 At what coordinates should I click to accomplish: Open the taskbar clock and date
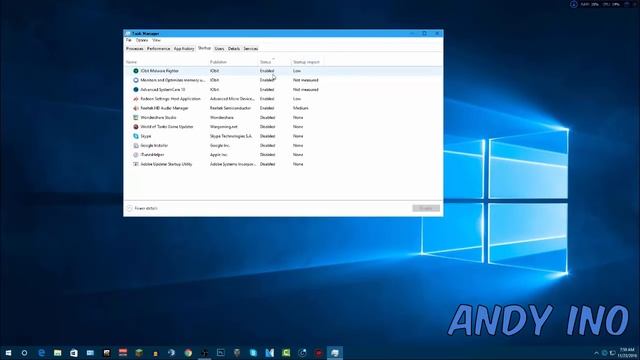[627, 353]
